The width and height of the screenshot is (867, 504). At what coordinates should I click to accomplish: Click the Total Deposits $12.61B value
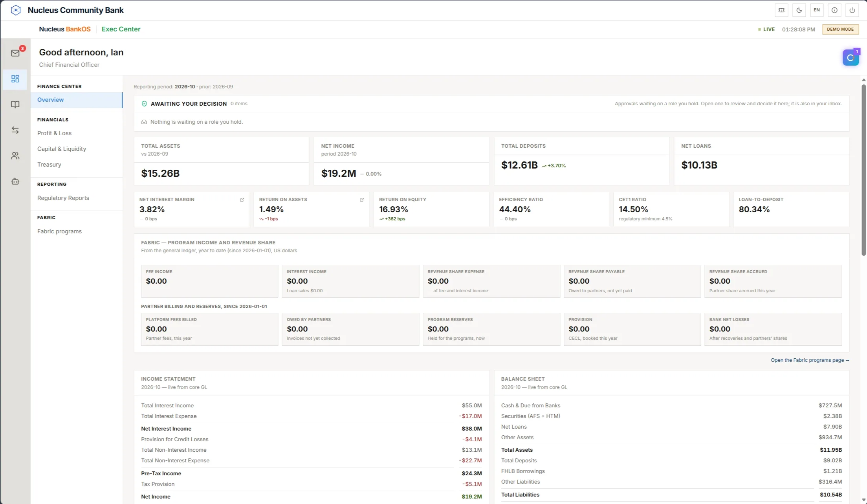pos(519,165)
